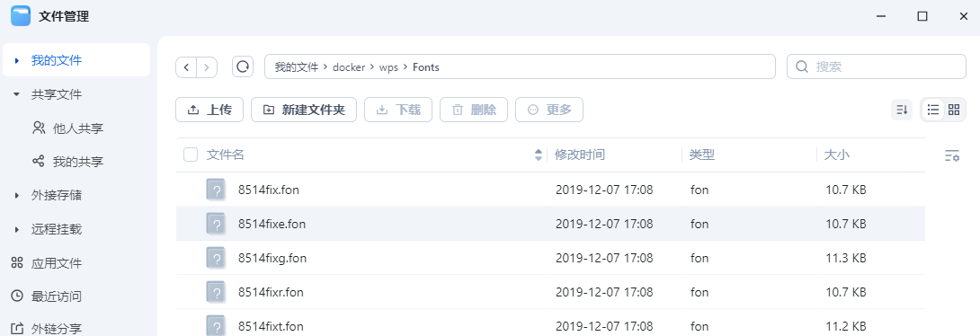
Task: Click the refresh icon beside the path bar
Action: pos(243,66)
